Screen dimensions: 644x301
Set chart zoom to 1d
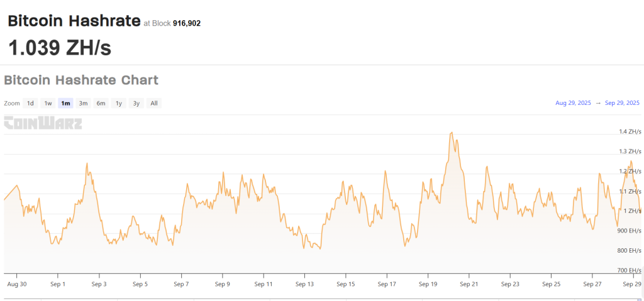pos(30,103)
